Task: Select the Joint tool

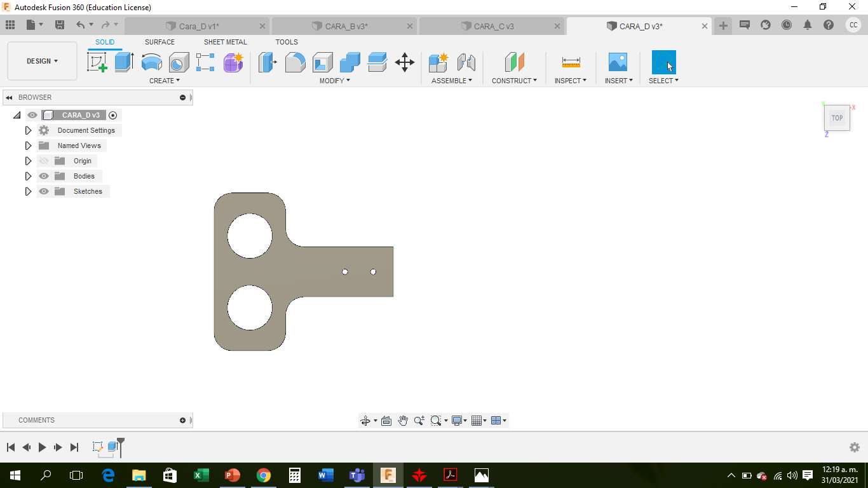Action: click(466, 62)
